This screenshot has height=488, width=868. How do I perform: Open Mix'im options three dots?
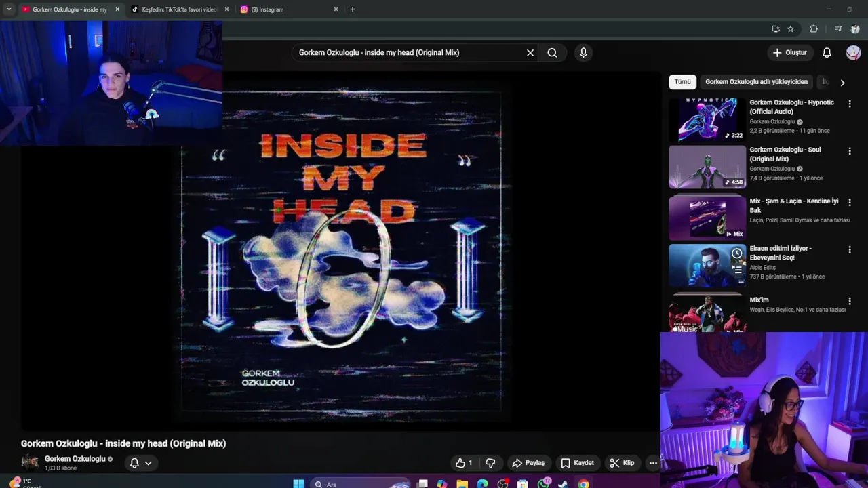[849, 301]
